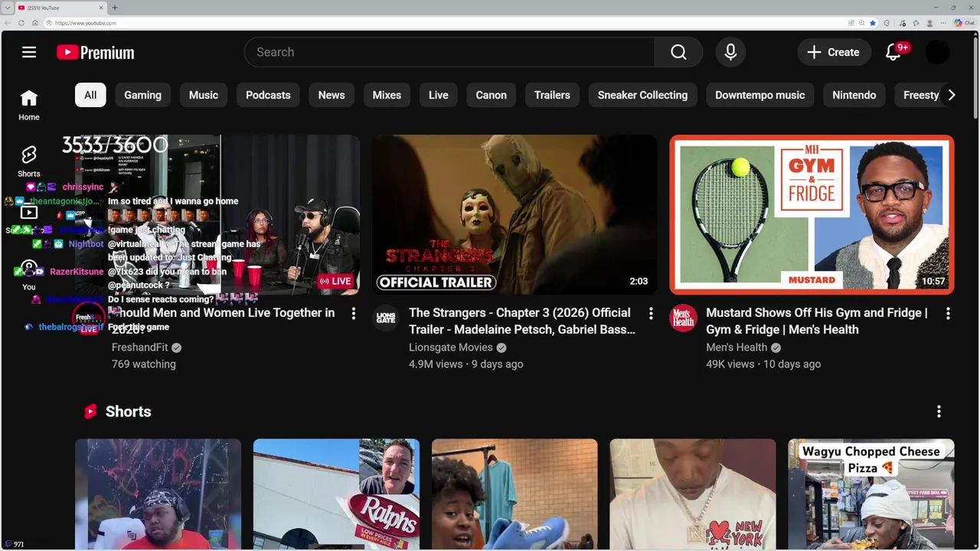Reload the page in browser
The image size is (980, 551).
(21, 23)
